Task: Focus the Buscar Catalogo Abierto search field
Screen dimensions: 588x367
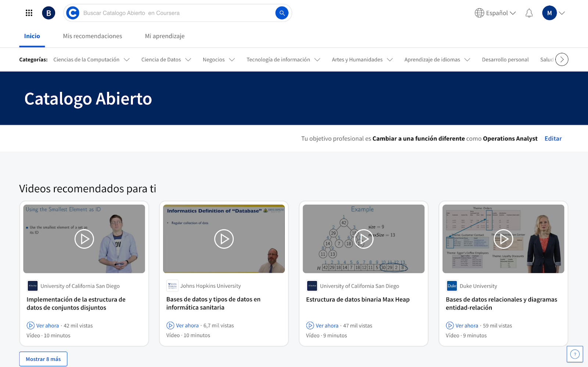Action: pos(176,13)
